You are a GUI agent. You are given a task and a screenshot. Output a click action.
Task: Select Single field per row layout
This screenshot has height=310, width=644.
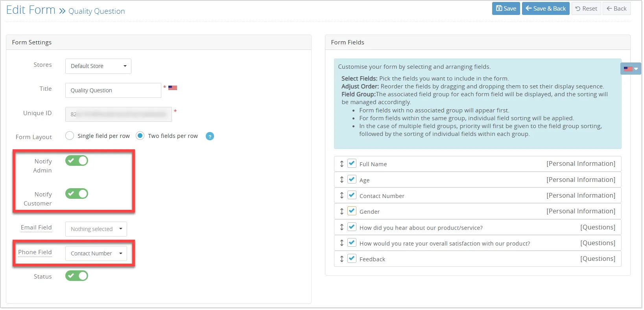point(70,136)
